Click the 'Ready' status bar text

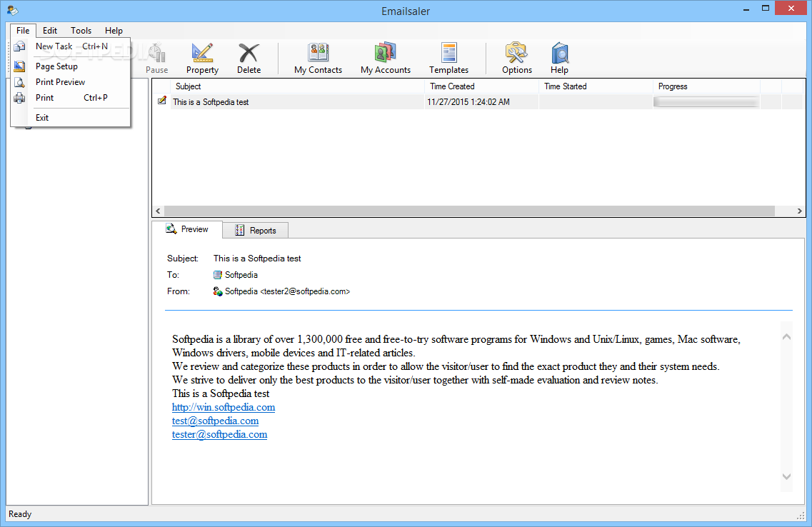click(x=20, y=514)
